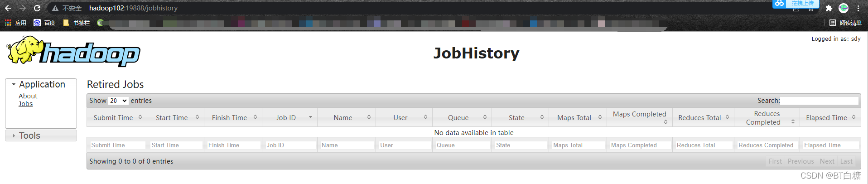Image resolution: width=868 pixels, height=184 pixels.
Task: Sort by Name column header
Action: 347,117
